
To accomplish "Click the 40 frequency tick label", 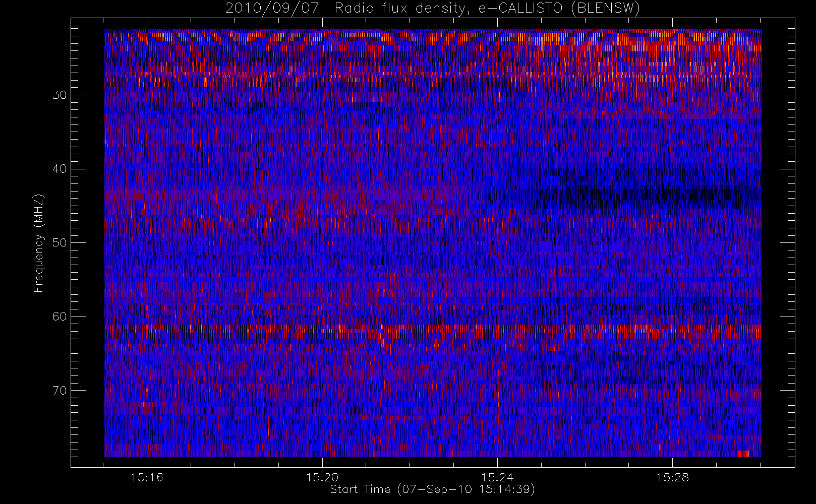I will [x=60, y=169].
